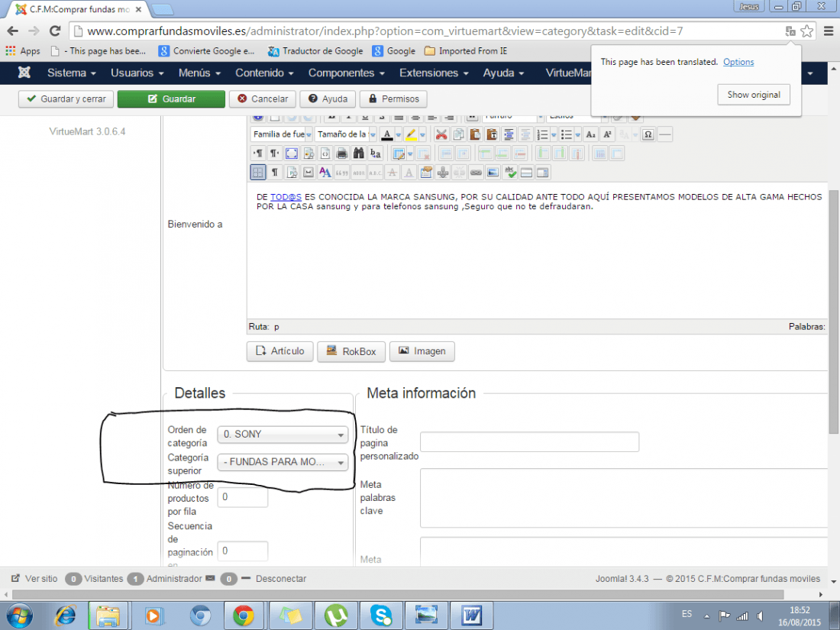Open the Menús menu

(199, 73)
